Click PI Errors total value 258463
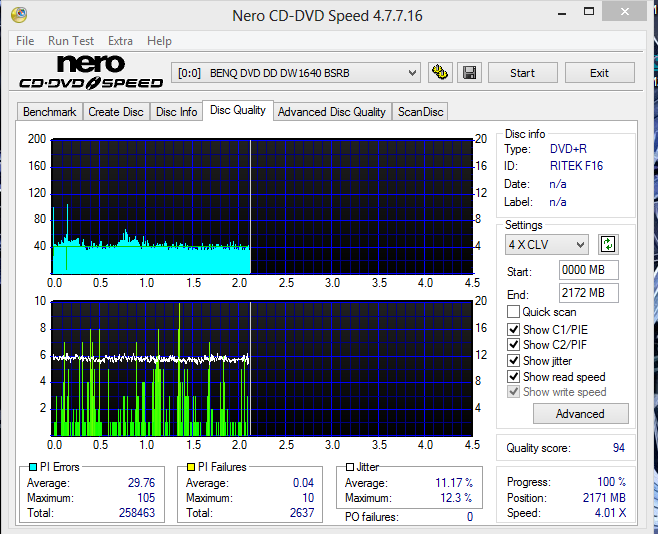 tap(137, 513)
